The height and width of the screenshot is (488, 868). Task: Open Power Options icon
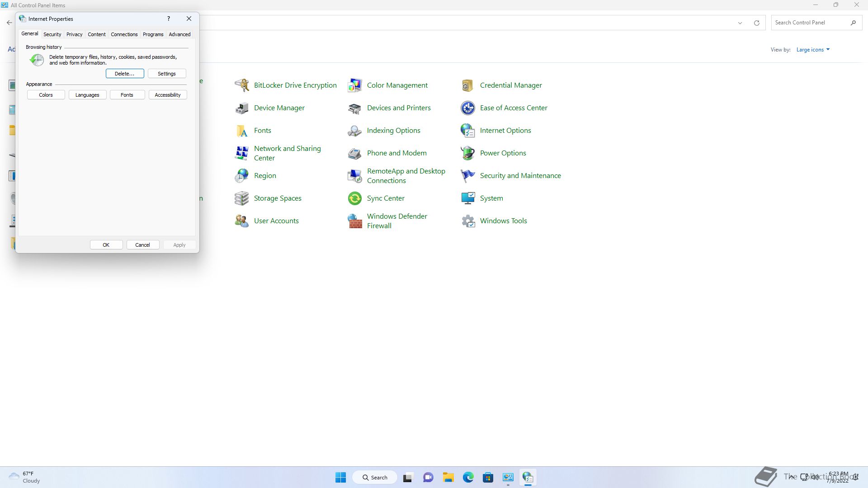point(468,153)
